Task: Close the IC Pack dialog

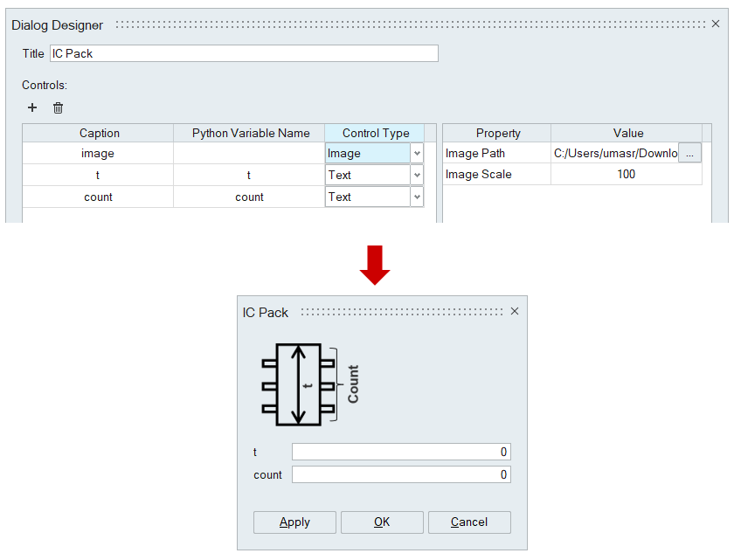Action: [x=515, y=311]
